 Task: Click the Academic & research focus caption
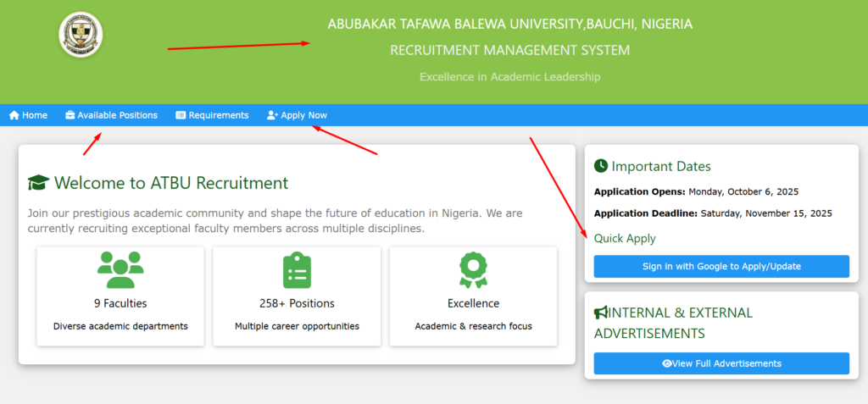pyautogui.click(x=473, y=326)
